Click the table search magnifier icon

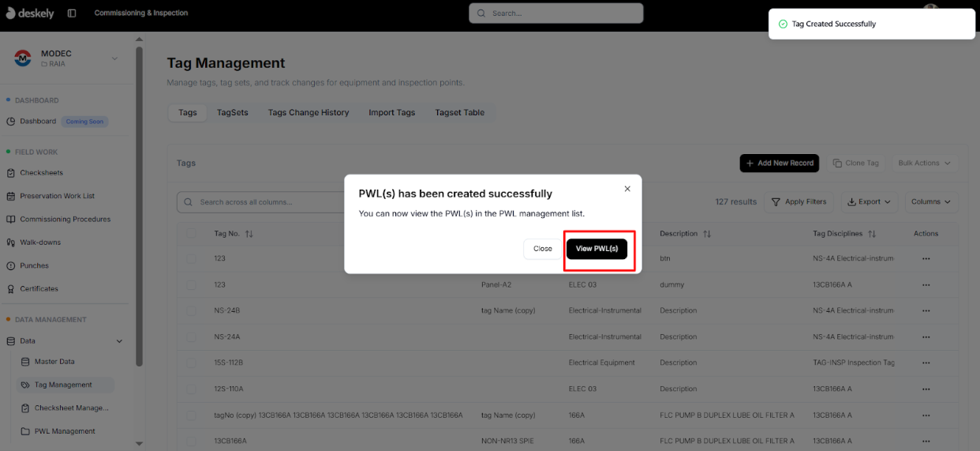pos(189,202)
